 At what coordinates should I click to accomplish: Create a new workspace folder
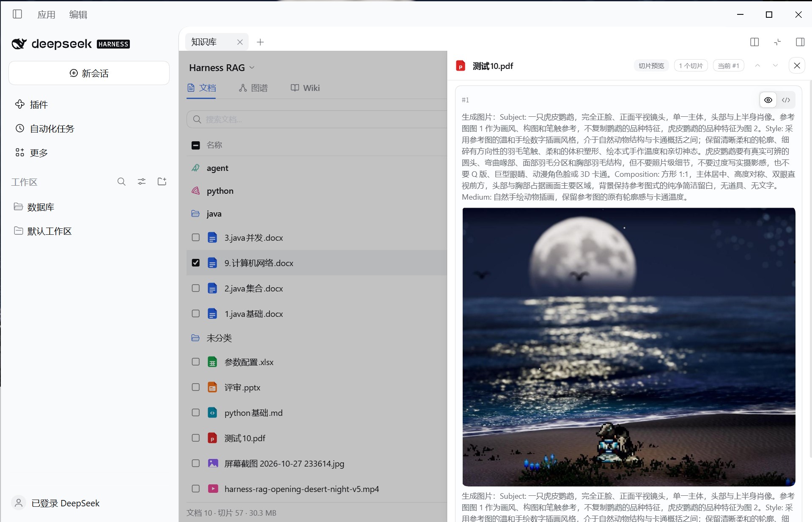point(162,182)
